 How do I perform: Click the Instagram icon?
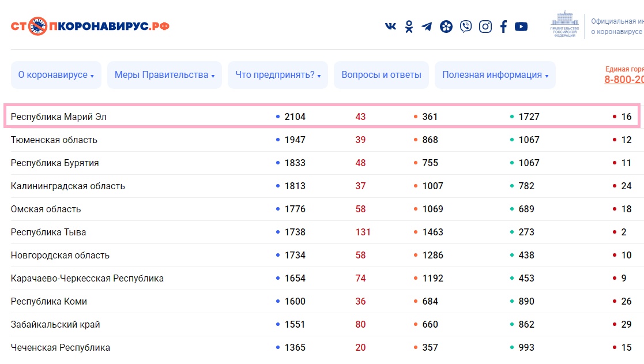[485, 27]
